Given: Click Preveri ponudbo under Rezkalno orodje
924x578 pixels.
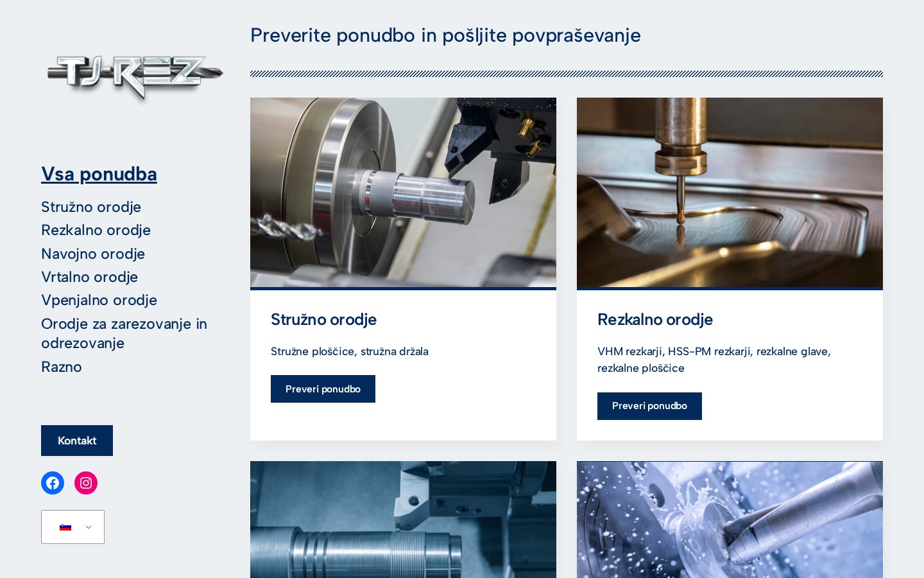Looking at the screenshot, I should coord(649,406).
